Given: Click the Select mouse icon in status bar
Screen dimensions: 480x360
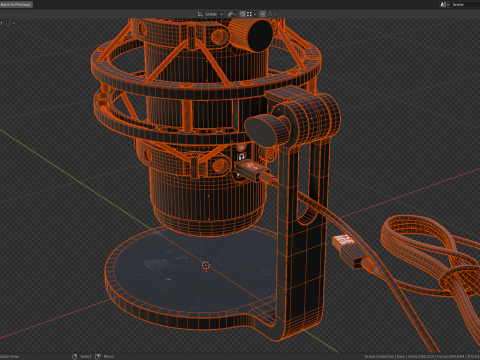Looking at the screenshot, I should click(x=75, y=357).
